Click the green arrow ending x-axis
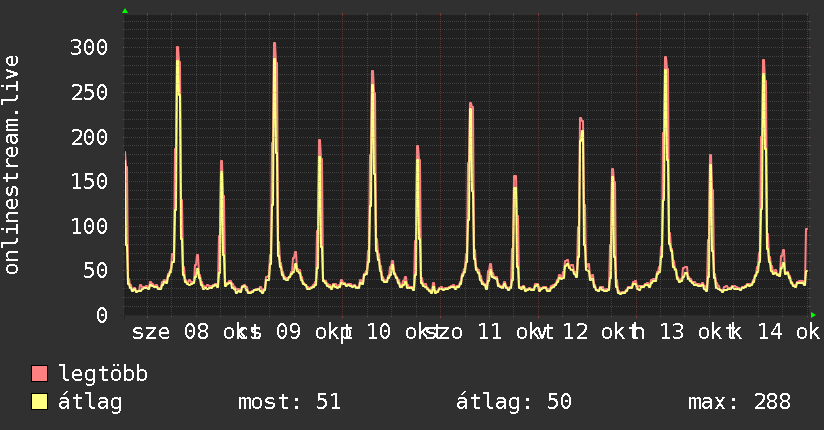824x430 pixels. pyautogui.click(x=813, y=315)
